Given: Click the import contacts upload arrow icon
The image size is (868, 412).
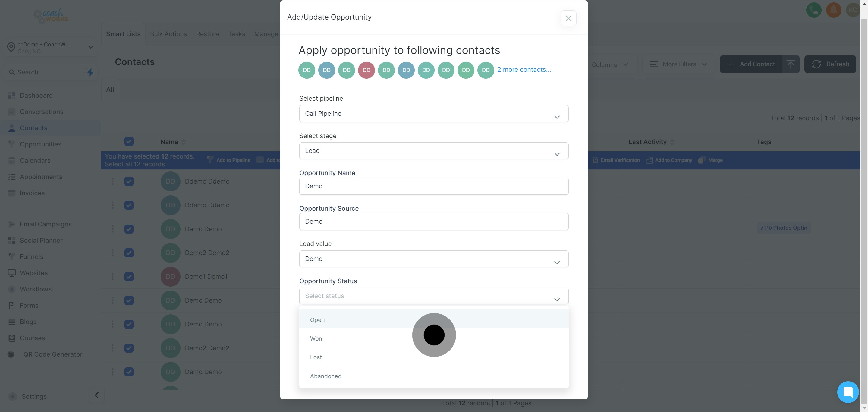Looking at the screenshot, I should coord(790,64).
